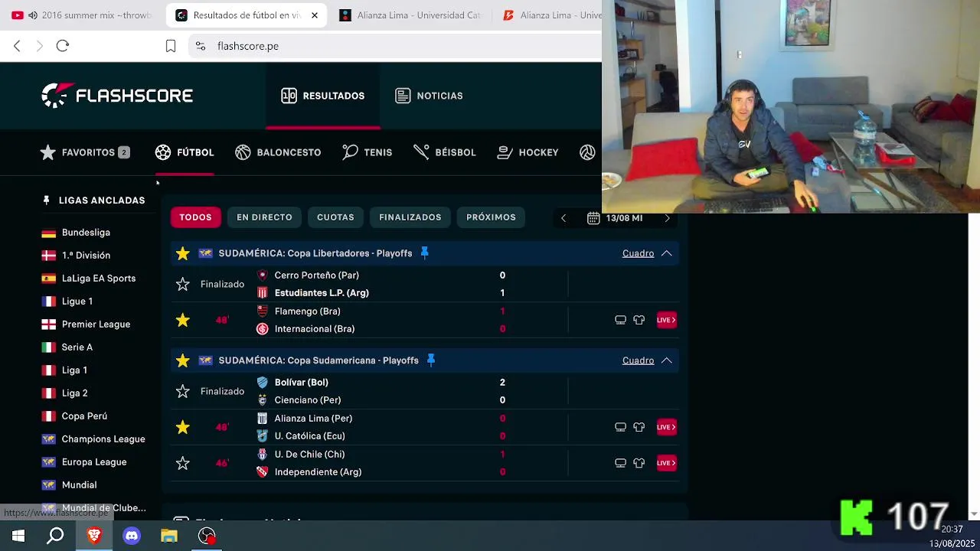Viewport: 980px width, 551px height.
Task: Select the Baloncesto sport tab
Action: click(278, 152)
